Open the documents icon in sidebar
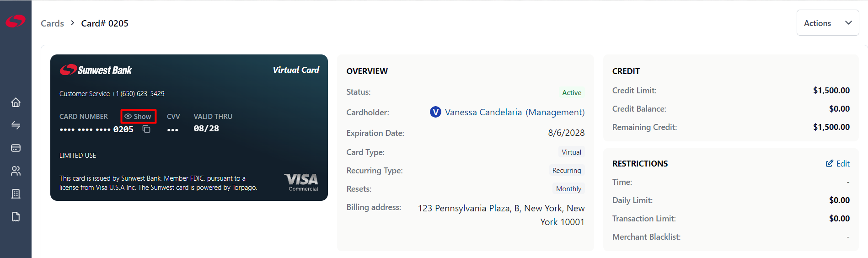The image size is (868, 258). coord(16,217)
